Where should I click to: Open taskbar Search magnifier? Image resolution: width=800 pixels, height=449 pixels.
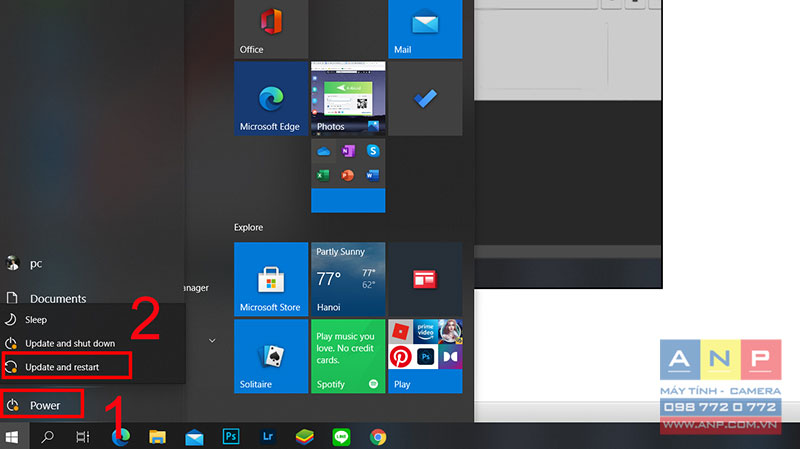pos(47,437)
